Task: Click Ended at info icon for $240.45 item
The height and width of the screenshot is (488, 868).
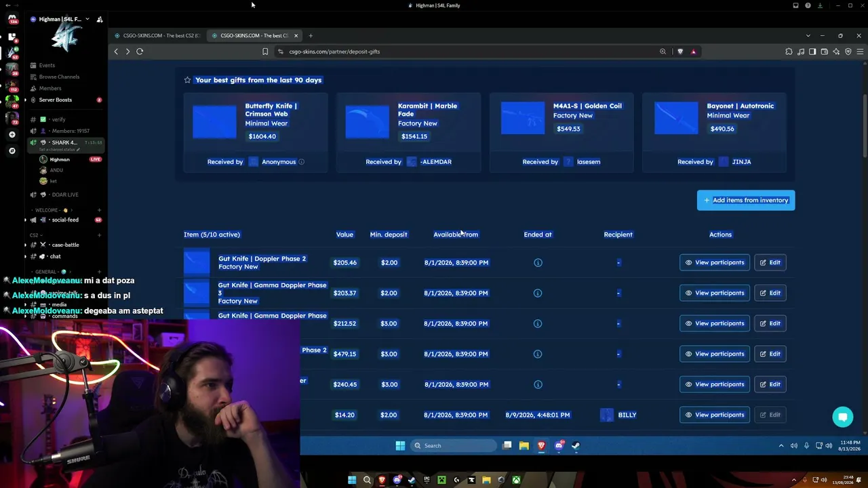Action: [538, 384]
